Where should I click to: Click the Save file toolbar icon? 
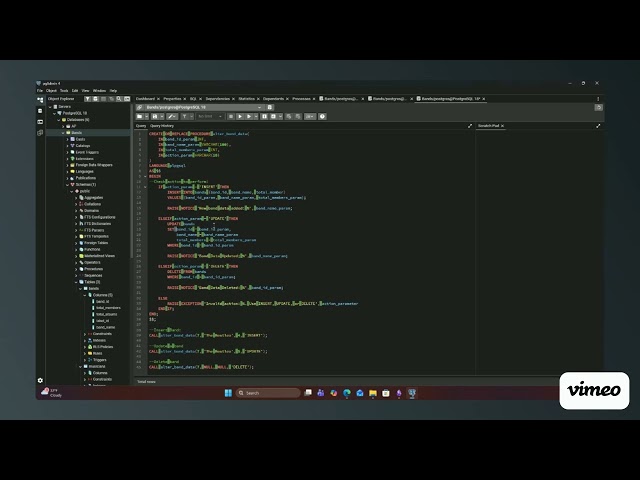(x=152, y=116)
